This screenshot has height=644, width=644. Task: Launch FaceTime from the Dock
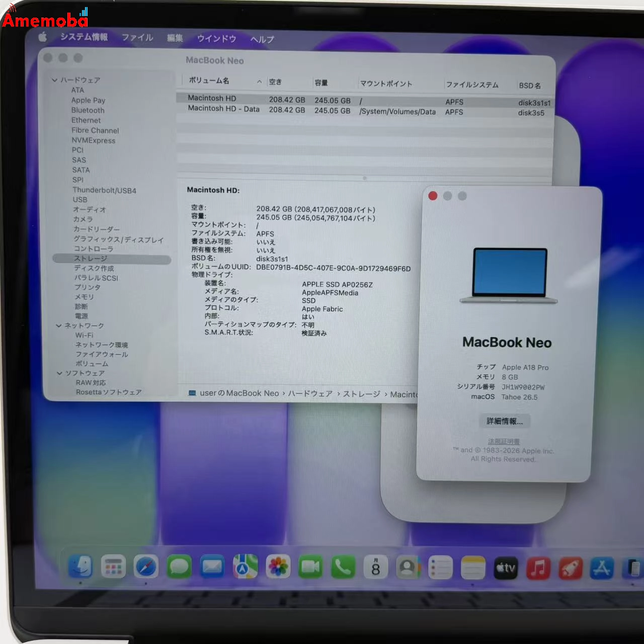[x=310, y=568]
